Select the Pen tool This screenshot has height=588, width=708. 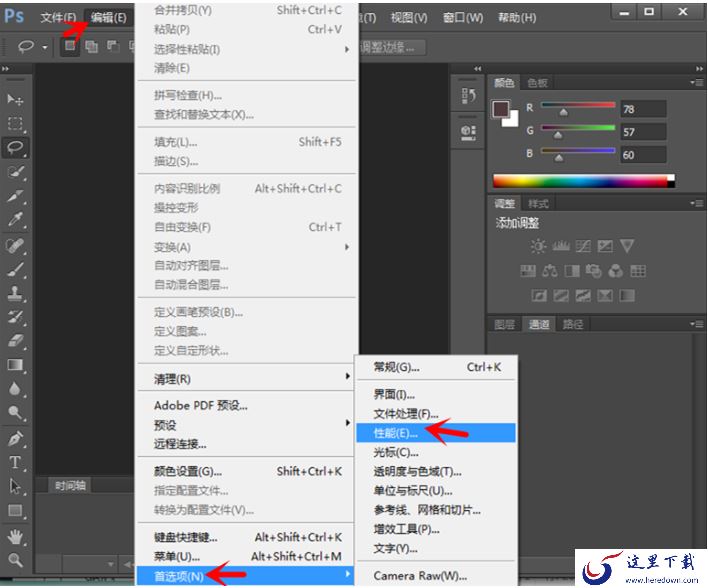pyautogui.click(x=15, y=439)
